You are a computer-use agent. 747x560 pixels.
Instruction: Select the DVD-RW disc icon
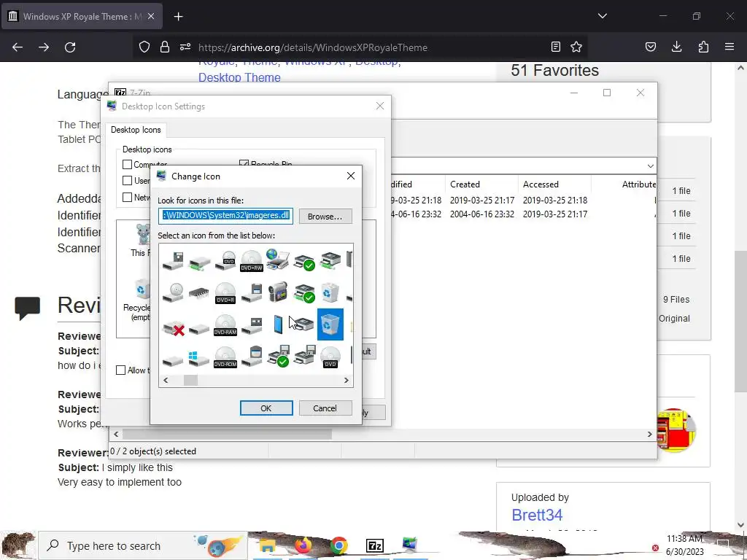(x=251, y=261)
